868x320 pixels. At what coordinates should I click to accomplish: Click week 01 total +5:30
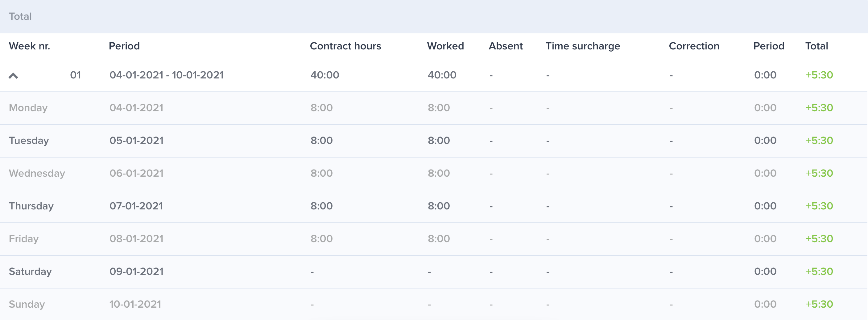click(819, 75)
